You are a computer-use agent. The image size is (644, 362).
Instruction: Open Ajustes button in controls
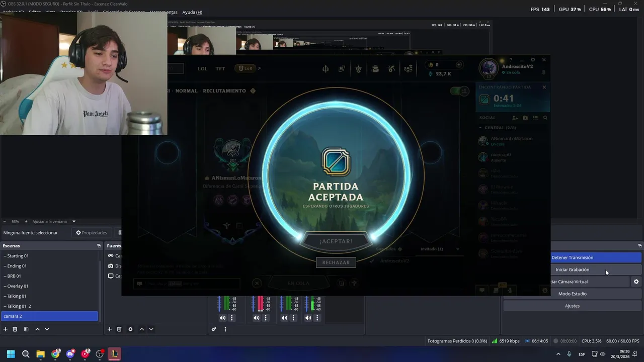[x=572, y=306]
